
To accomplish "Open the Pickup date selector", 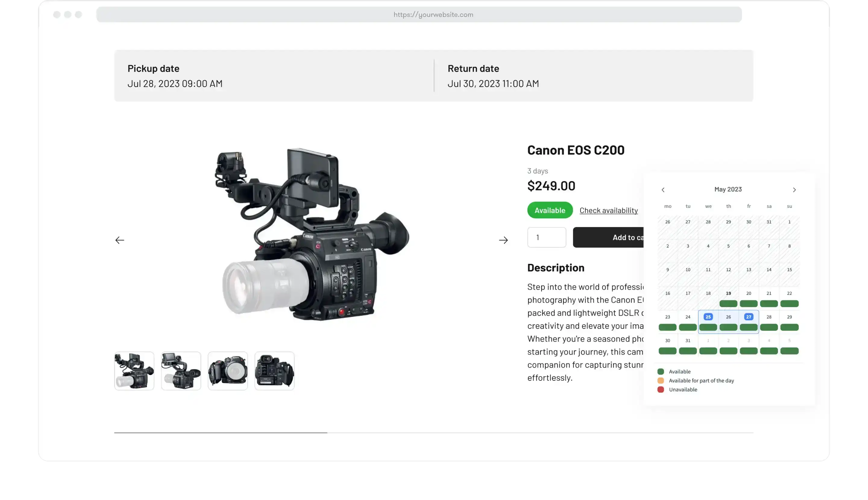I will tap(175, 76).
